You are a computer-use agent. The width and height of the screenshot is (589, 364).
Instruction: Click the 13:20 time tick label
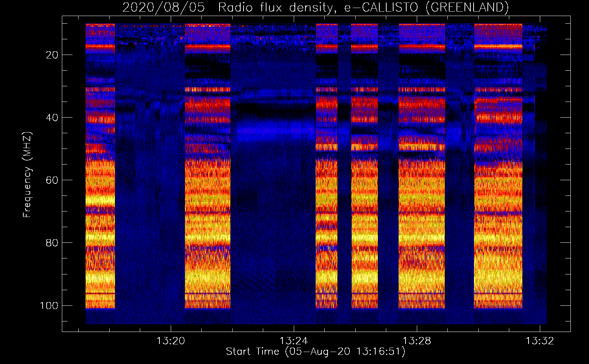coord(171,341)
